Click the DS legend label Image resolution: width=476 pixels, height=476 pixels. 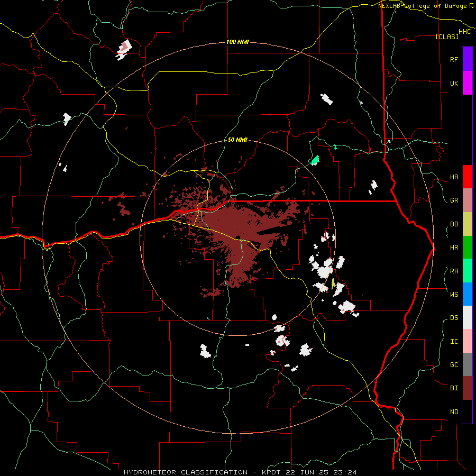tap(454, 318)
